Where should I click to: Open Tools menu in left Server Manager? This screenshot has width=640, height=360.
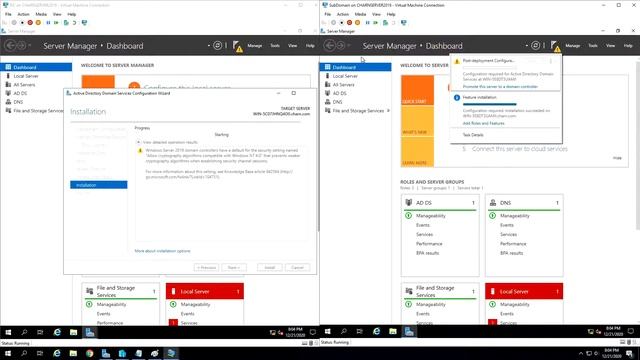tap(275, 46)
